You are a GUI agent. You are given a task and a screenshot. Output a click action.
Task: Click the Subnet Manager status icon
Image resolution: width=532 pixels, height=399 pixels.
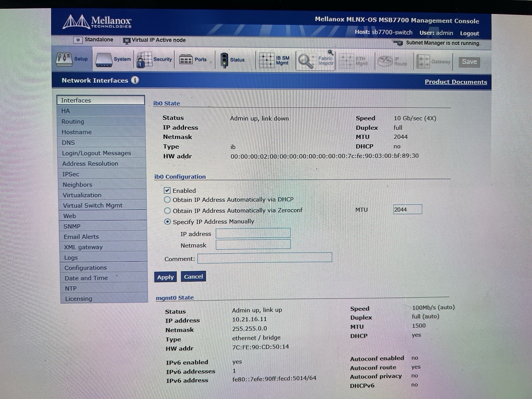[x=398, y=43]
